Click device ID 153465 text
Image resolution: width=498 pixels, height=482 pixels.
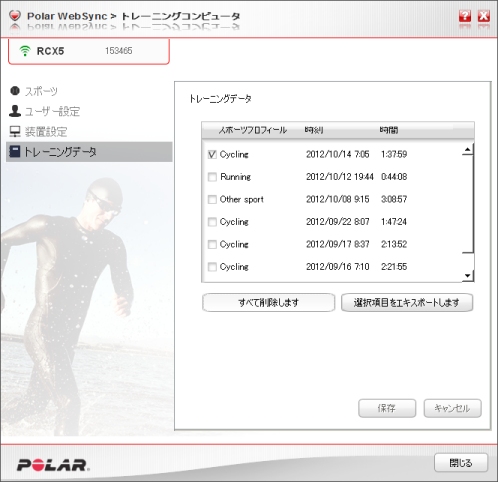coord(119,51)
